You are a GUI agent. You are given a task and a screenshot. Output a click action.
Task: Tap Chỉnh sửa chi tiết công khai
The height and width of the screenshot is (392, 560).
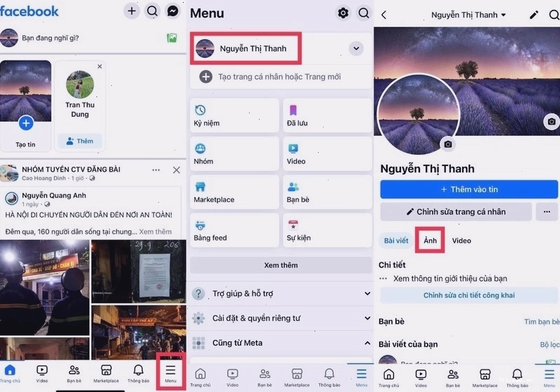click(x=469, y=295)
